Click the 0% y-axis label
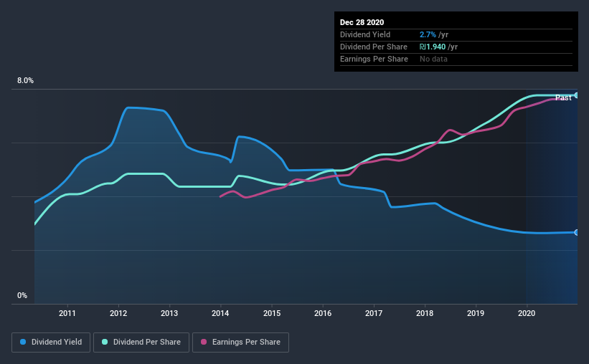The height and width of the screenshot is (364, 589). (x=22, y=296)
